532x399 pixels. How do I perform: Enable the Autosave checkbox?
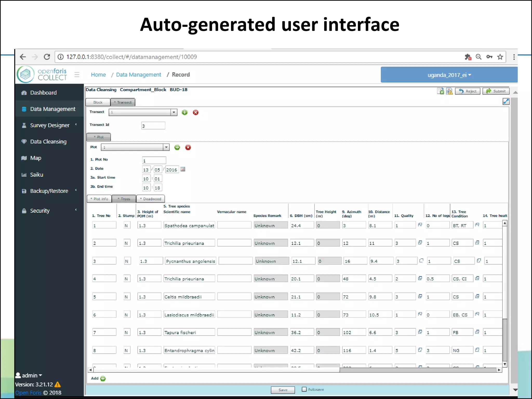click(x=304, y=389)
